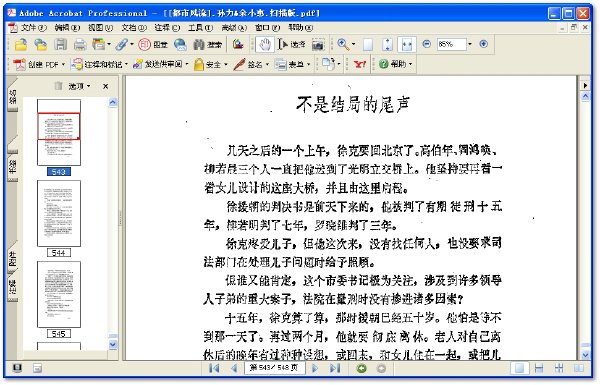Click the globe email icon

[180, 45]
